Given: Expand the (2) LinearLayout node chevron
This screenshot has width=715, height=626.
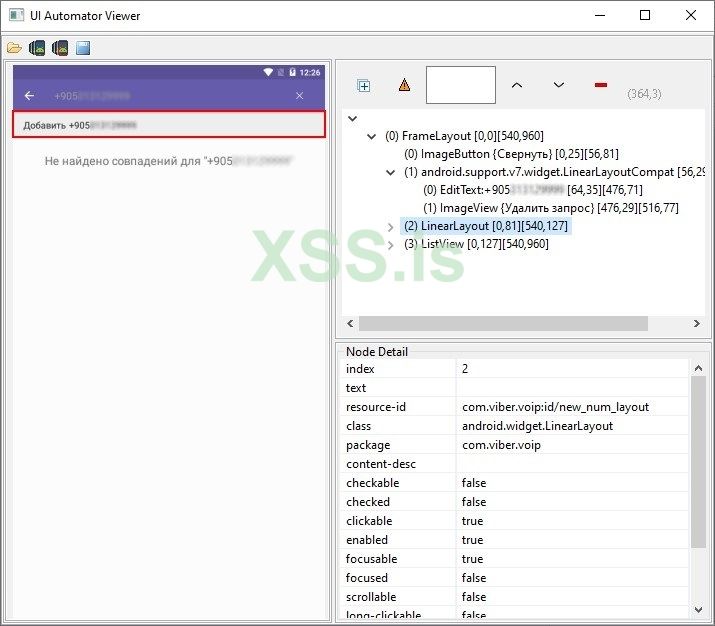Looking at the screenshot, I should (x=390, y=227).
